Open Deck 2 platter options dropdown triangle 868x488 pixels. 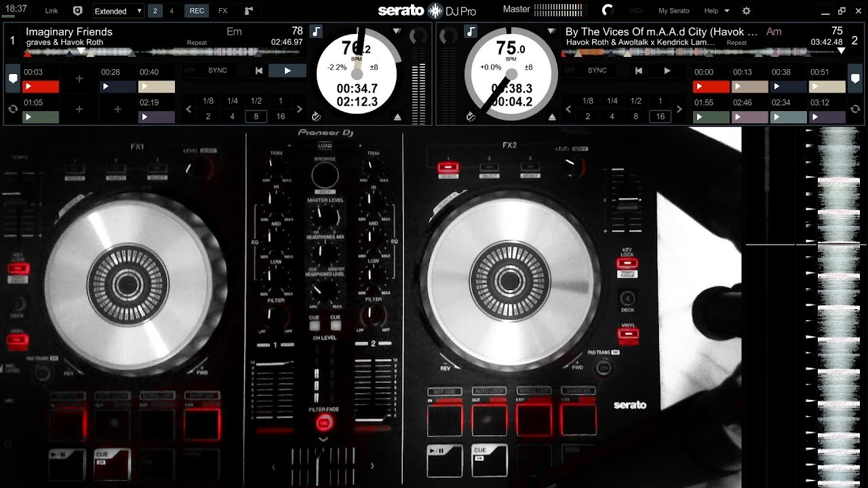point(552,31)
